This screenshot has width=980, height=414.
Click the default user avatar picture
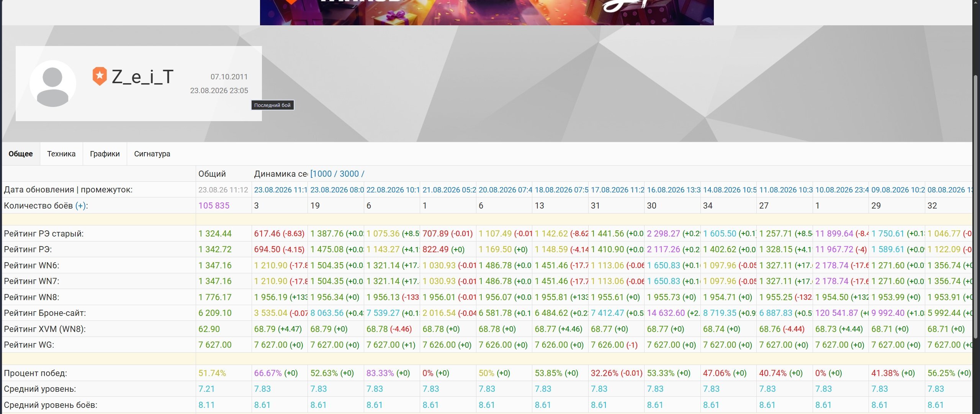click(53, 84)
